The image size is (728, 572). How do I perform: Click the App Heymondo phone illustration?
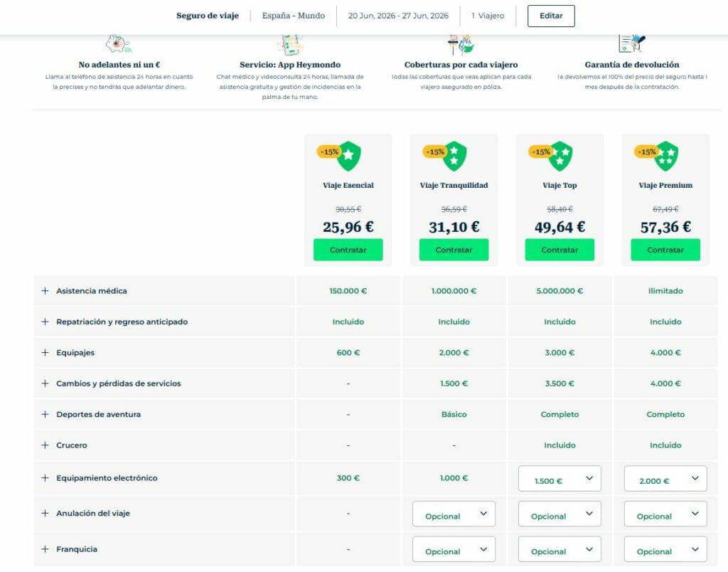290,45
